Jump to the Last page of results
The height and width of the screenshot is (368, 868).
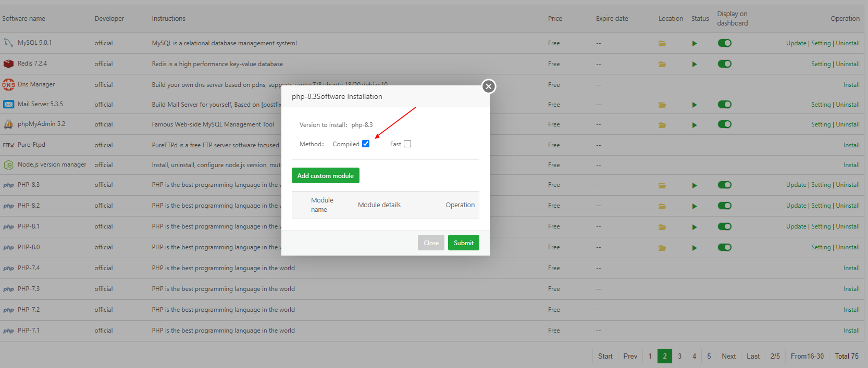click(x=753, y=356)
